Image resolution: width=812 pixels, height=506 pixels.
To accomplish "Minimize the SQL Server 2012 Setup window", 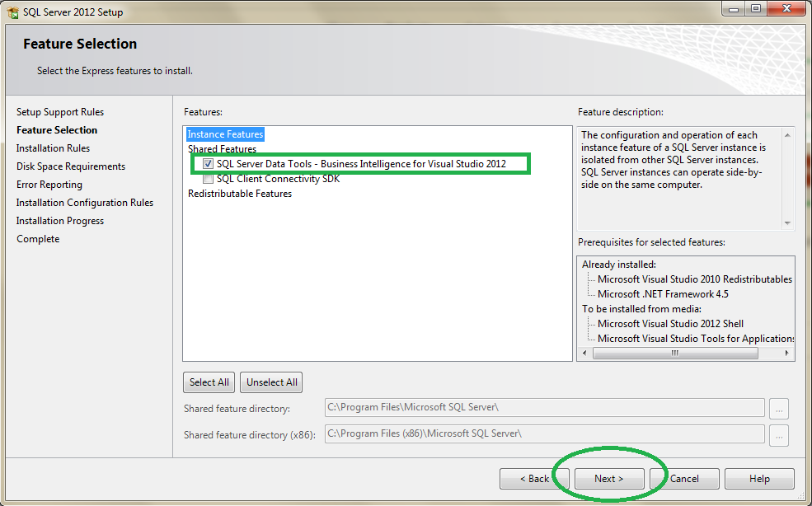I will pos(733,9).
